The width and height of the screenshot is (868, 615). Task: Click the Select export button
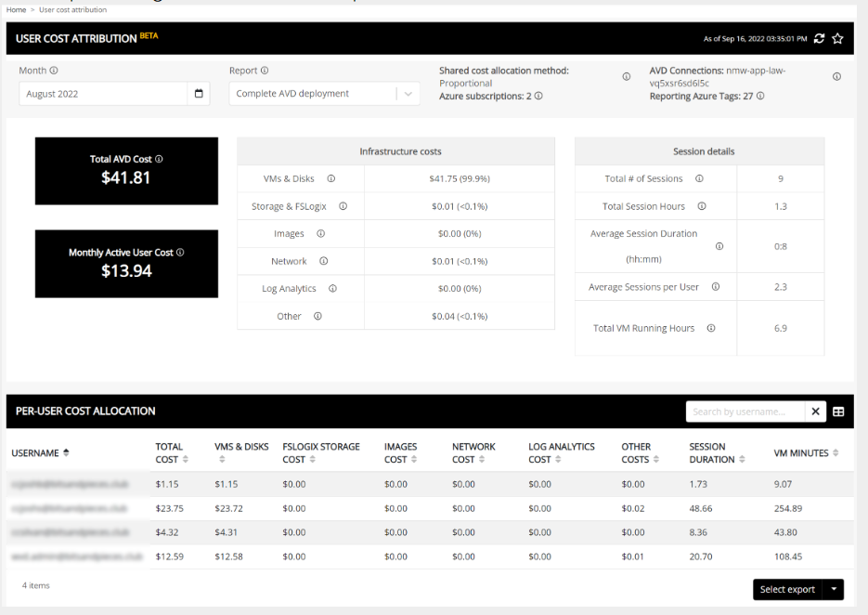coord(787,589)
